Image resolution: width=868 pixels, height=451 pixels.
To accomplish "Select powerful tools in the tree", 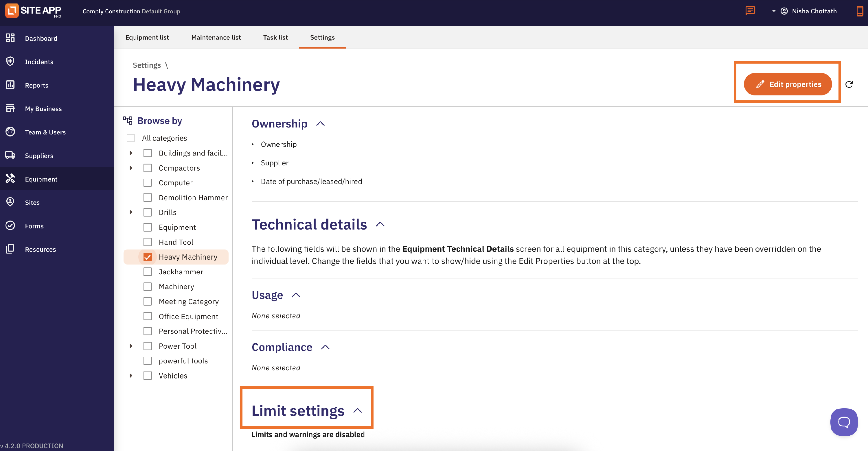I will 183,361.
